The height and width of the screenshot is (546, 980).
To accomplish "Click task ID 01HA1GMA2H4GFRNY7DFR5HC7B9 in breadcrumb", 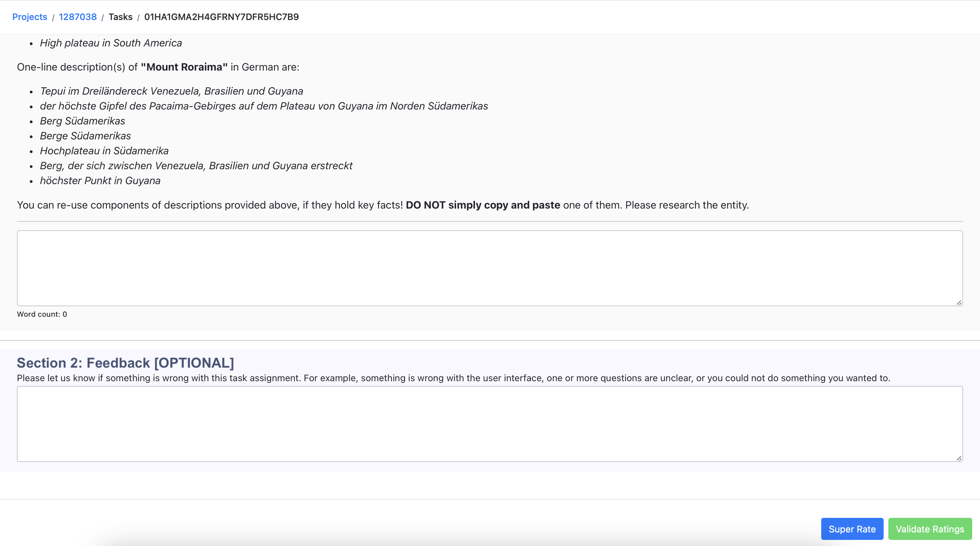I will click(221, 17).
